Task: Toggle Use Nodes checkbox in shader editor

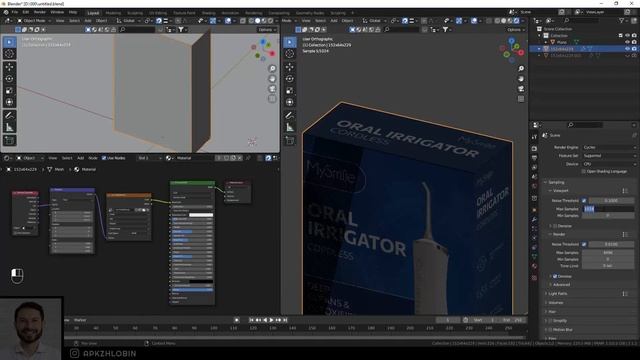Action: point(104,158)
